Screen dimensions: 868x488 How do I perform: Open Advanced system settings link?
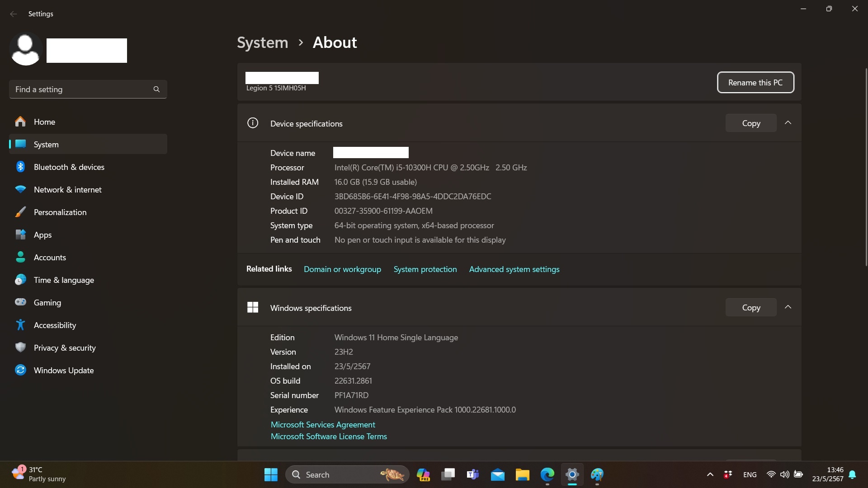click(x=514, y=269)
